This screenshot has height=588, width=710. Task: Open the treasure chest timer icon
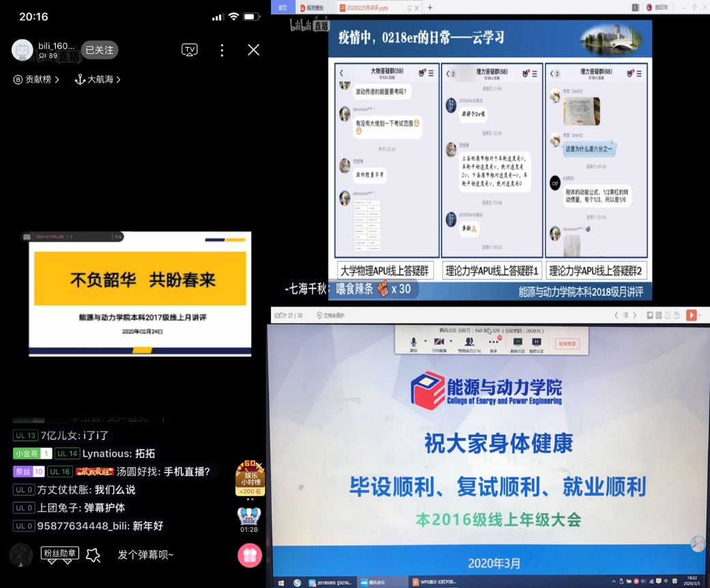pyautogui.click(x=248, y=516)
